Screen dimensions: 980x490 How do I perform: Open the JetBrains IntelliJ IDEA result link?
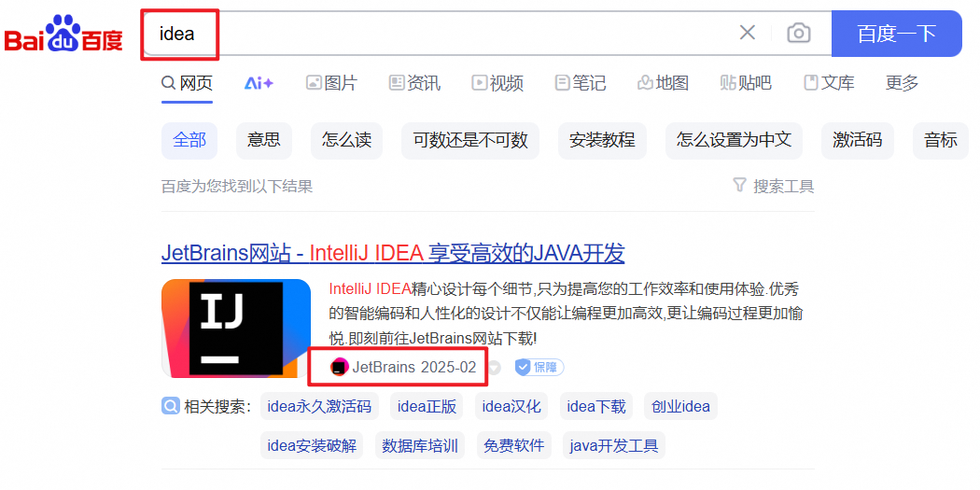393,253
